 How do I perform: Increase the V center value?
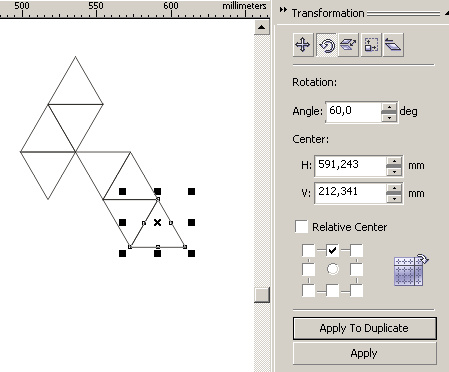(394, 188)
